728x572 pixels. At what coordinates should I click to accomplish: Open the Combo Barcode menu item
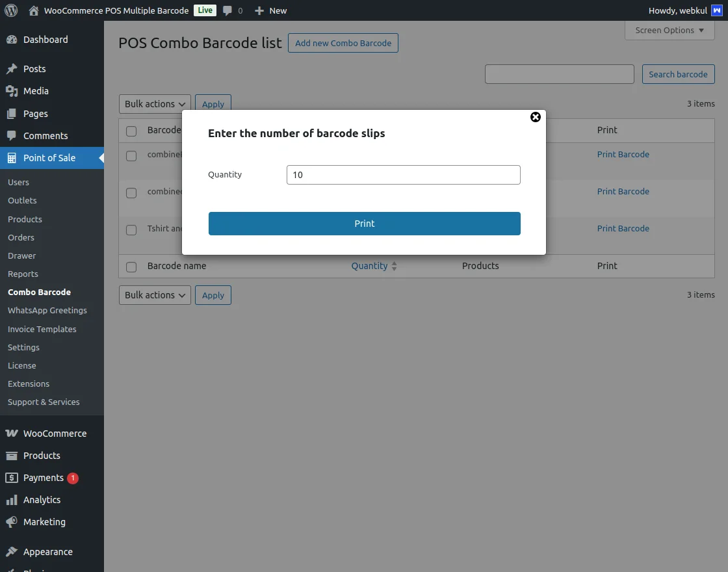tap(38, 292)
